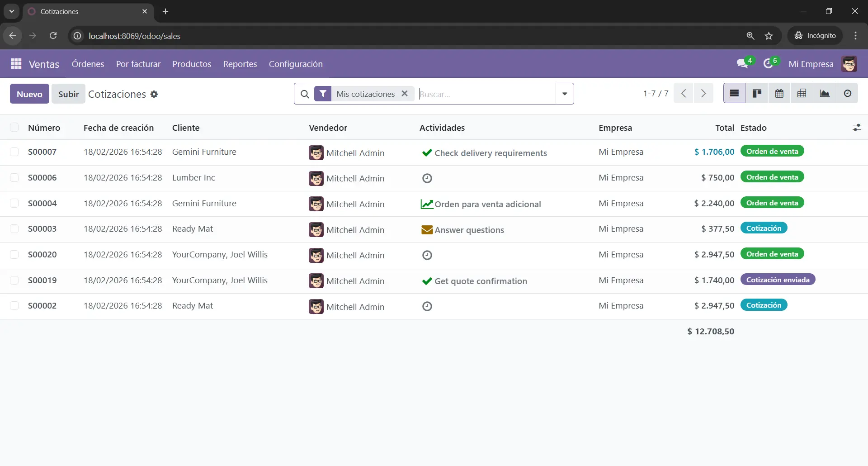
Task: Tick the checkbox for order S00003
Action: pyautogui.click(x=14, y=229)
